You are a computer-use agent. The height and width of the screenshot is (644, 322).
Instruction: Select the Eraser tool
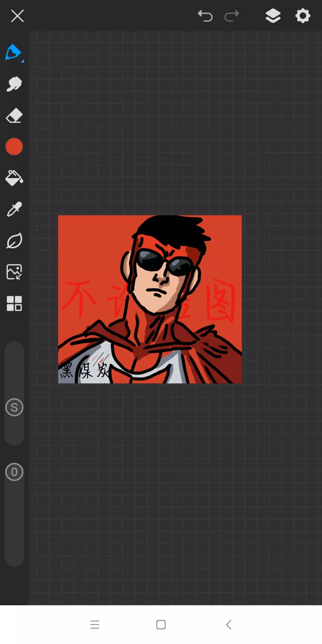tap(14, 116)
